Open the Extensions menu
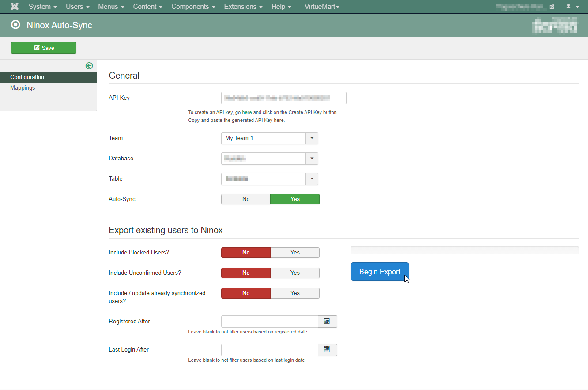The image size is (588, 390). coord(243,7)
